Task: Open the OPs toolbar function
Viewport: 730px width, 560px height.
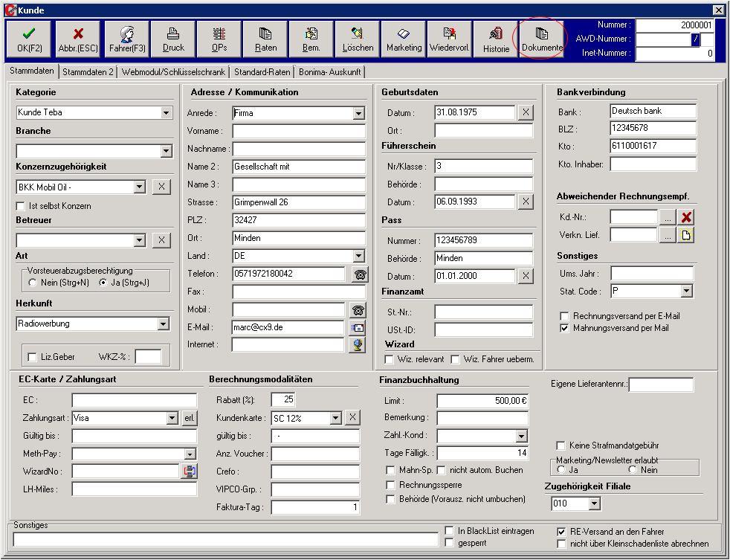Action: (219, 39)
